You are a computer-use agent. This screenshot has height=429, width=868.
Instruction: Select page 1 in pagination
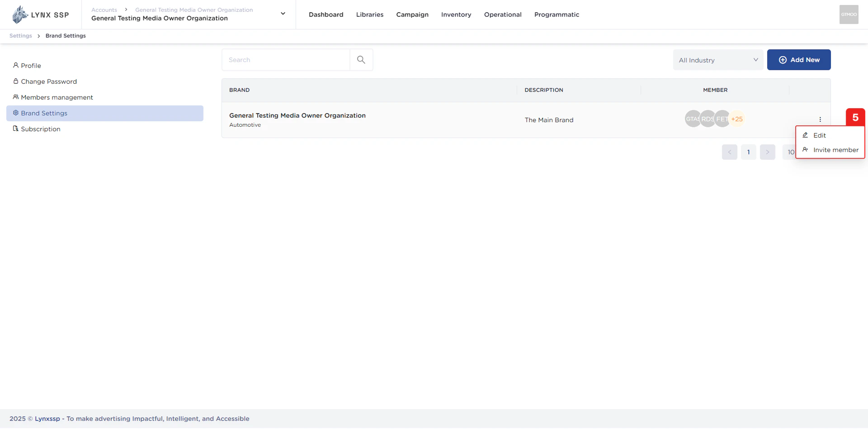click(749, 152)
